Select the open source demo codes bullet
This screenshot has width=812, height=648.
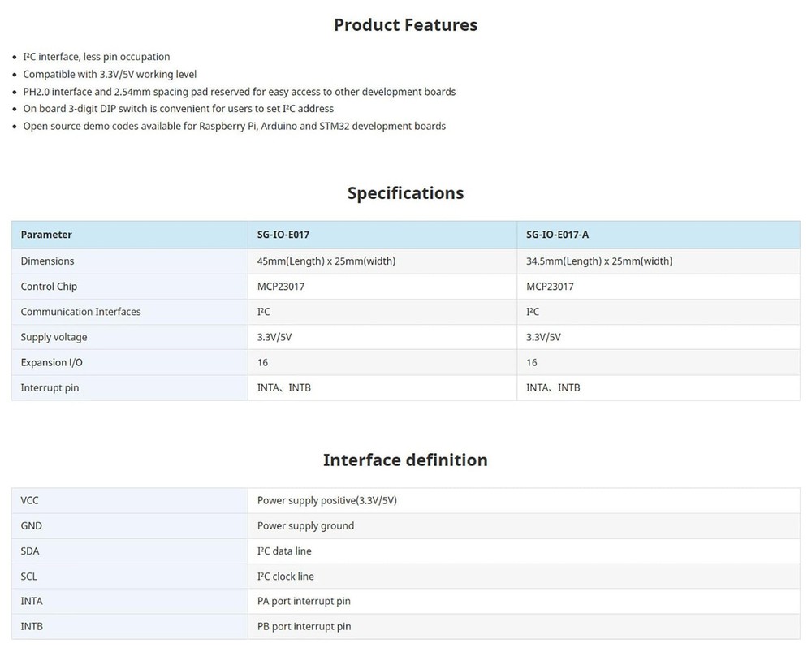[x=234, y=126]
